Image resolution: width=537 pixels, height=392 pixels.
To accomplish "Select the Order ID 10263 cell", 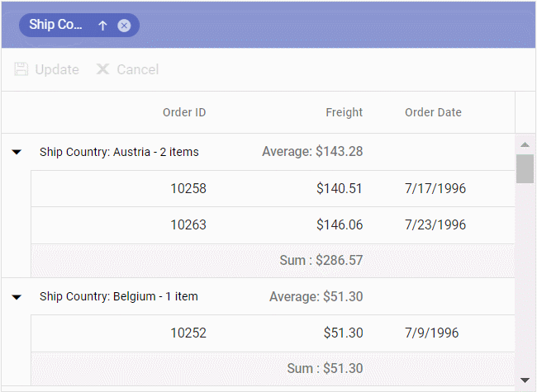I will click(x=188, y=224).
